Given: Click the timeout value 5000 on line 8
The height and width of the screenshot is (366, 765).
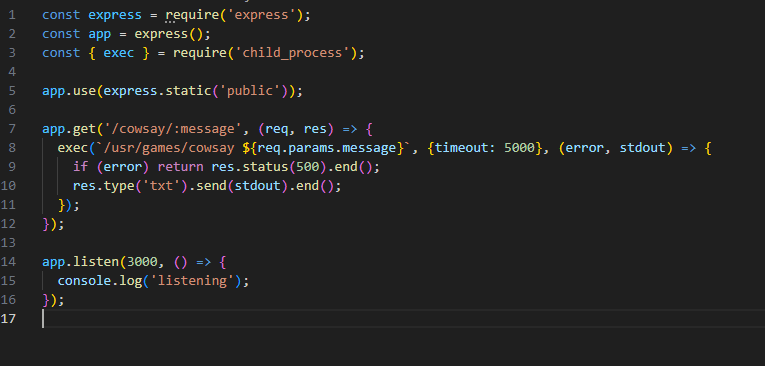Looking at the screenshot, I should coord(520,148).
